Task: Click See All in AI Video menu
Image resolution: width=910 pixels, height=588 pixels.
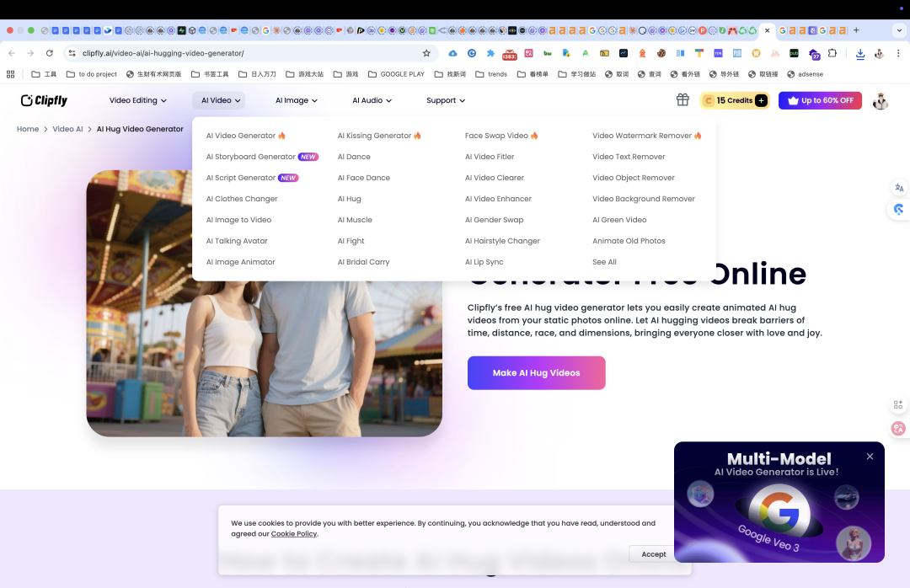Action: point(605,262)
